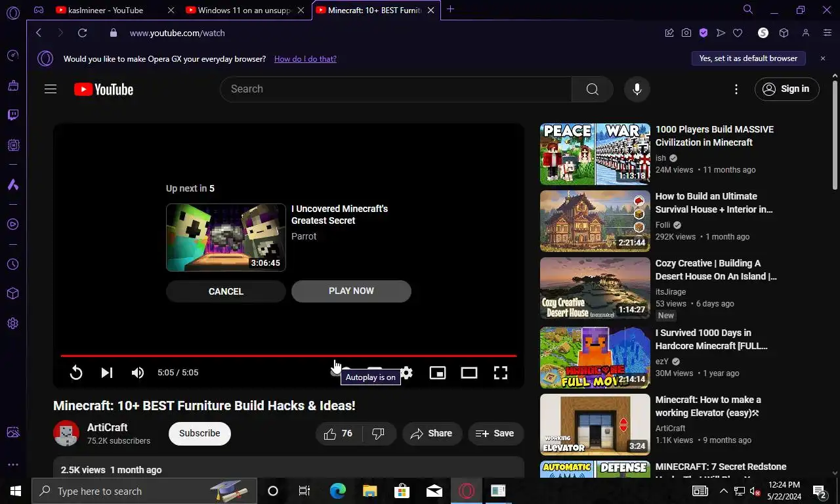Switch to Windows 11 on an unsupported tab
This screenshot has width=840, height=504.
[238, 10]
